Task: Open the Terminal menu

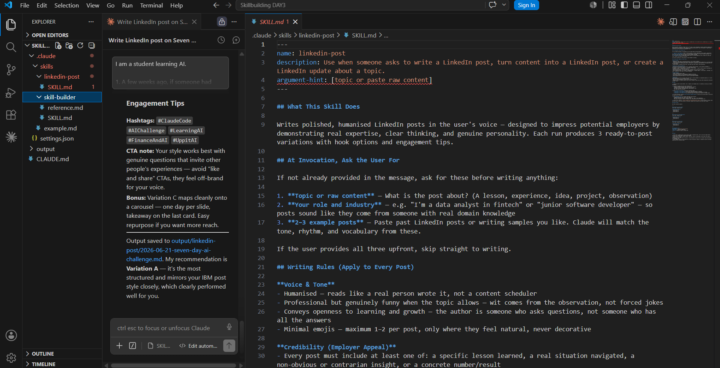Action: 151,5
